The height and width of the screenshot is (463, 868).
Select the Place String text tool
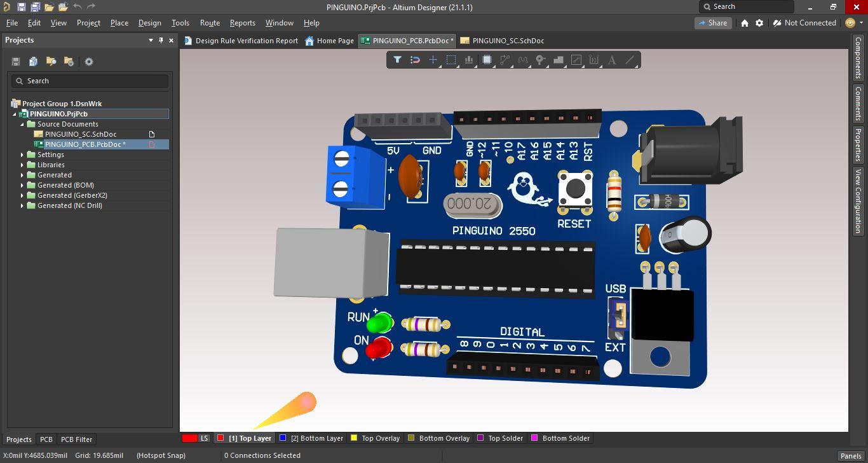[612, 60]
